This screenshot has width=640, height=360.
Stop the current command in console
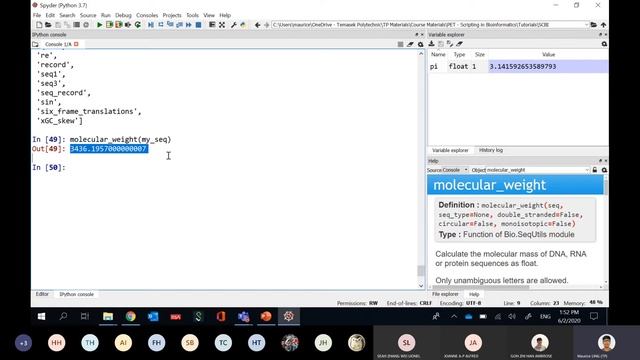coord(400,44)
